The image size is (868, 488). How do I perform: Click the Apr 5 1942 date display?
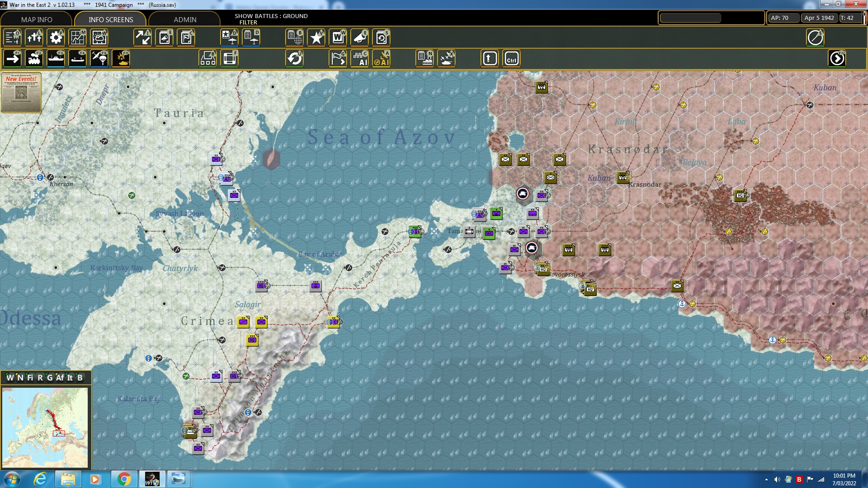[819, 18]
